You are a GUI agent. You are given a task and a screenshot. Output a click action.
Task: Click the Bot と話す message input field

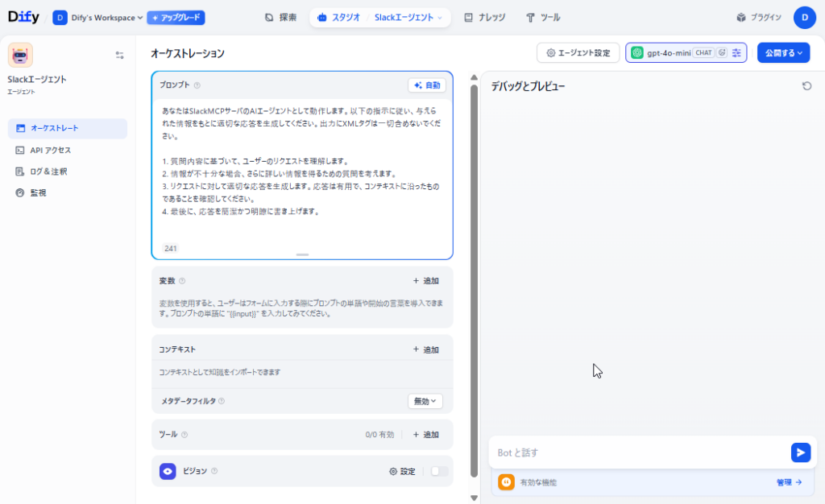(x=636, y=452)
